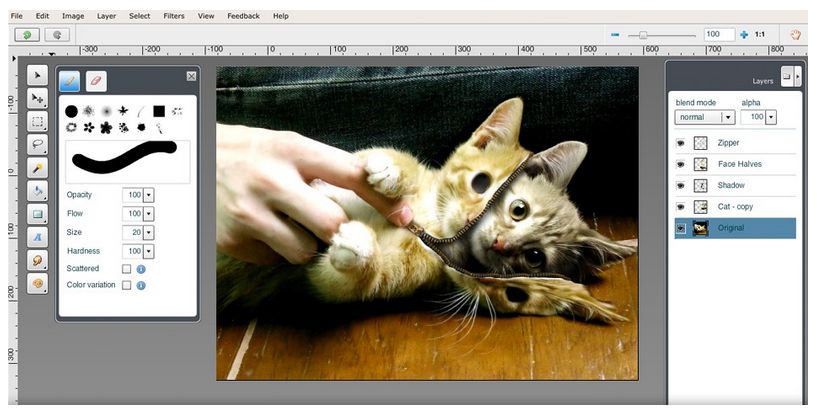
Task: Hide the Zipper layer
Action: click(x=681, y=143)
